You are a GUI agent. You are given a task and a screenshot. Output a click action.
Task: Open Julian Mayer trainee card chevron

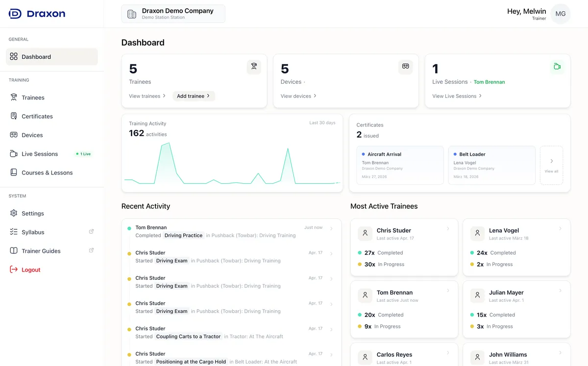(x=561, y=291)
